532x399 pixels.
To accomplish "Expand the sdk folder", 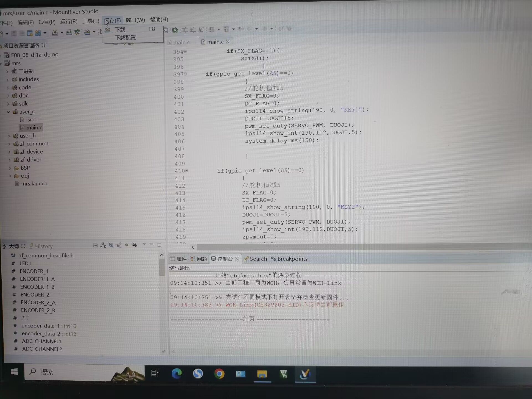I will pyautogui.click(x=8, y=104).
